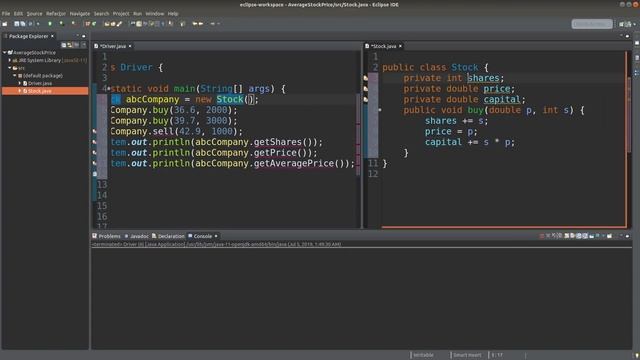Open the Package Explorer view menu
Viewport: 640px width, 360px height.
pos(83,45)
